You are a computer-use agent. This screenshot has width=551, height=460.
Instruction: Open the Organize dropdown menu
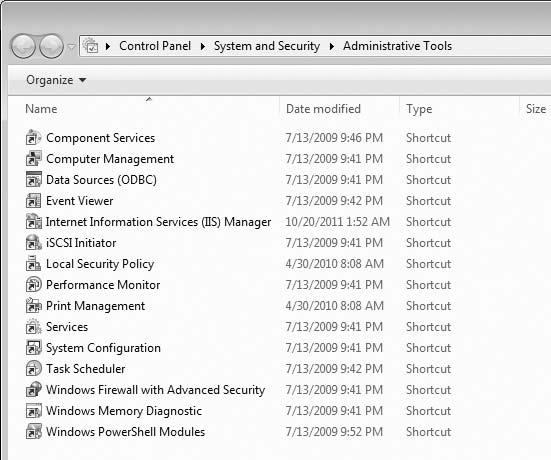pos(56,80)
